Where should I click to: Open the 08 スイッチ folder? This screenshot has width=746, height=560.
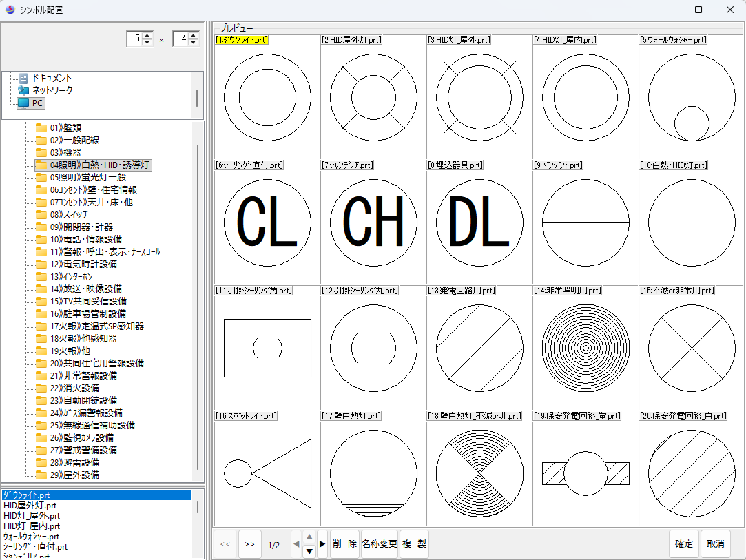pos(69,214)
